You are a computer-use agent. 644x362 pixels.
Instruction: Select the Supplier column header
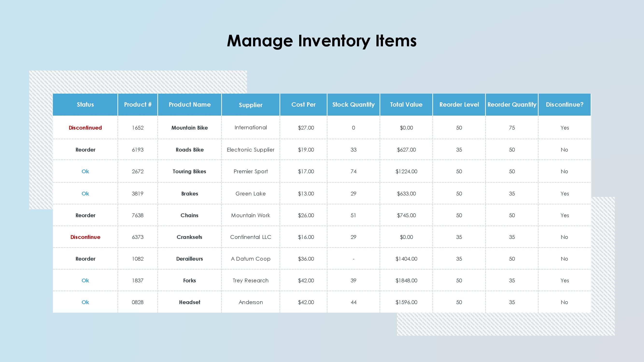250,105
